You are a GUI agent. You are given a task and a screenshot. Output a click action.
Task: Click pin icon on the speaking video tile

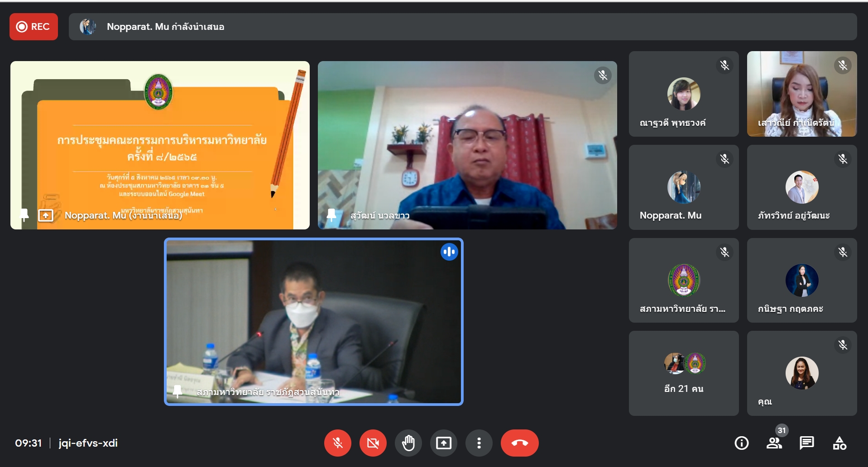click(177, 391)
